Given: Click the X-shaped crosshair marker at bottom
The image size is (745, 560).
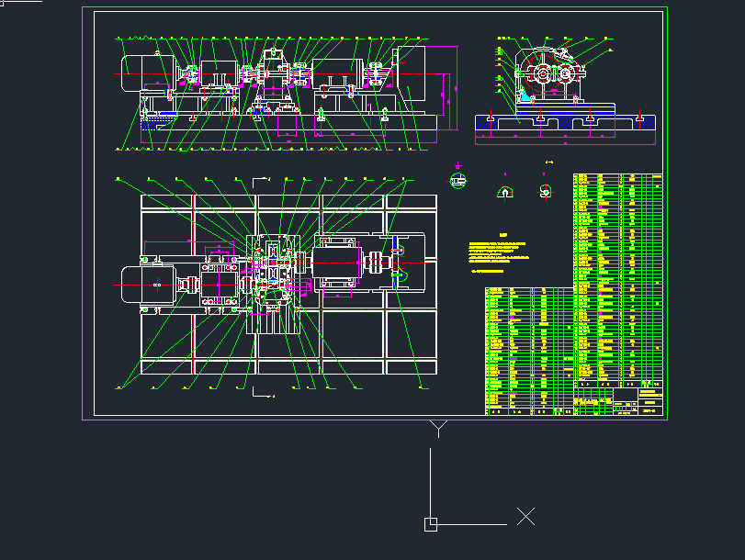Looking at the screenshot, I should pyautogui.click(x=525, y=517).
